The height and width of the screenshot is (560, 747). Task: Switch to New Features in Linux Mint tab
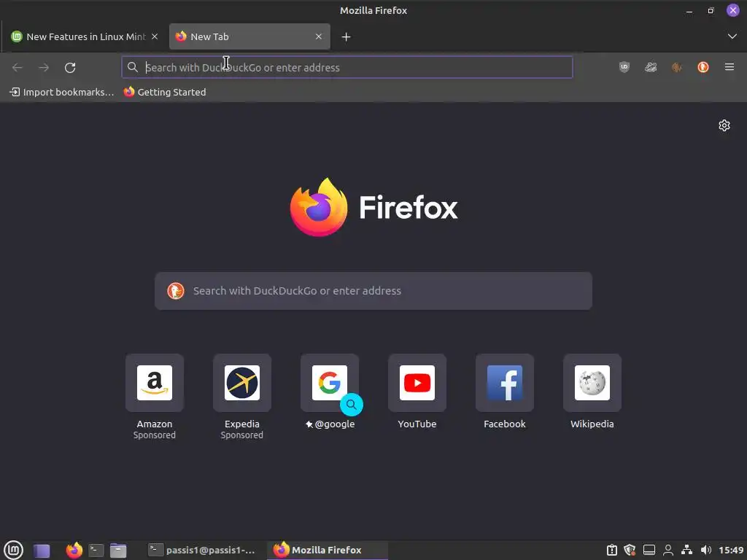tap(85, 36)
